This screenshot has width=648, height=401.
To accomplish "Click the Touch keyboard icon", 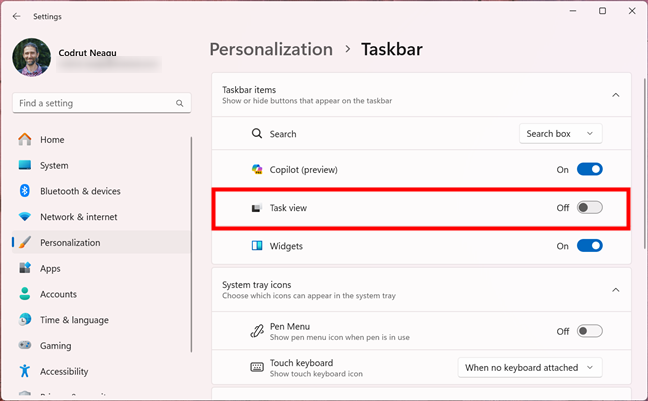I will tap(257, 367).
